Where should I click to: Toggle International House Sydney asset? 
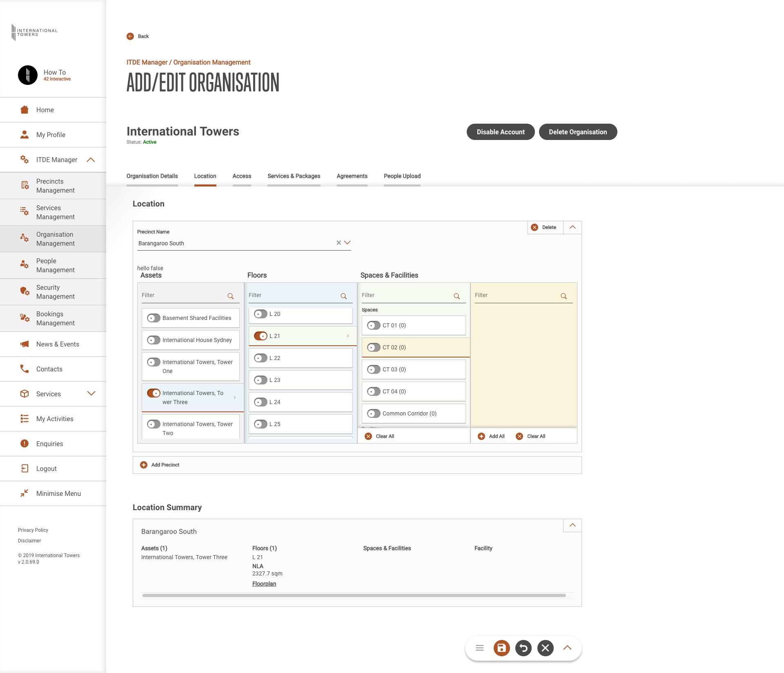click(154, 340)
